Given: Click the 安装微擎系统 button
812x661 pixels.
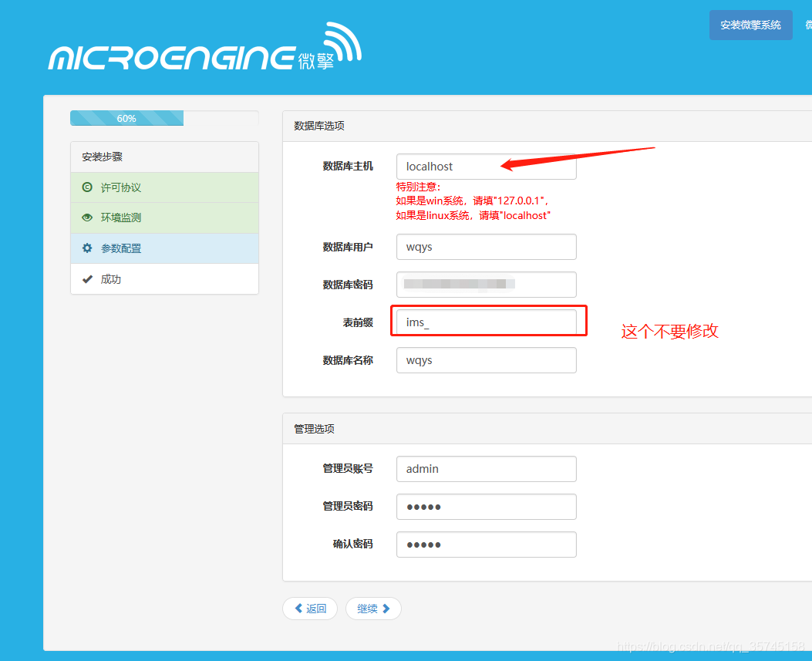Looking at the screenshot, I should point(750,25).
